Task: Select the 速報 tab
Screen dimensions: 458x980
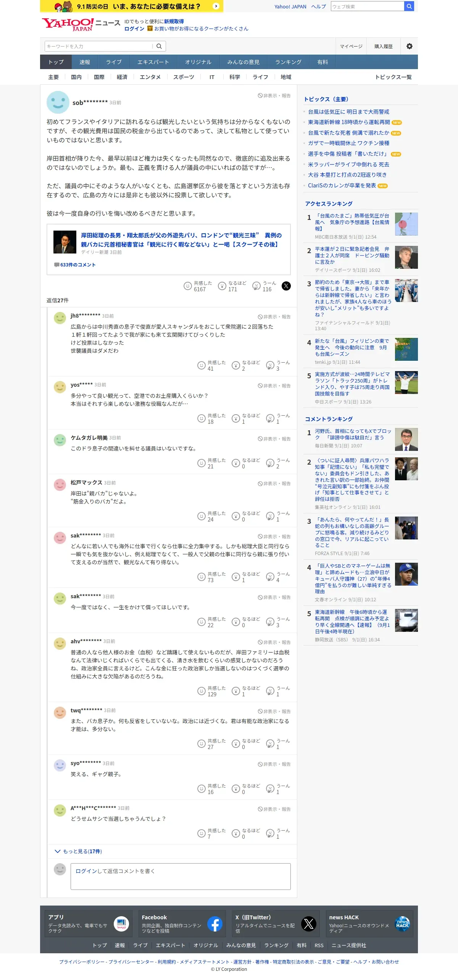Action: click(85, 62)
